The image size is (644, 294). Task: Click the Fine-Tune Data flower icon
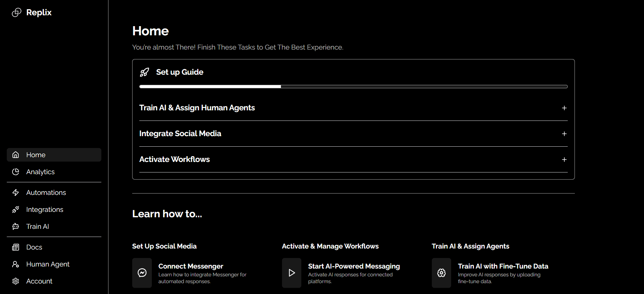point(441,273)
